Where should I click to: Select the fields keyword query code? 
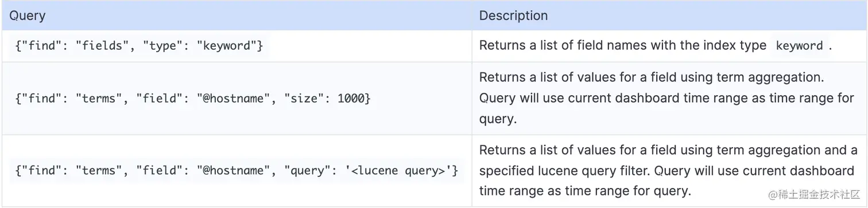(139, 46)
